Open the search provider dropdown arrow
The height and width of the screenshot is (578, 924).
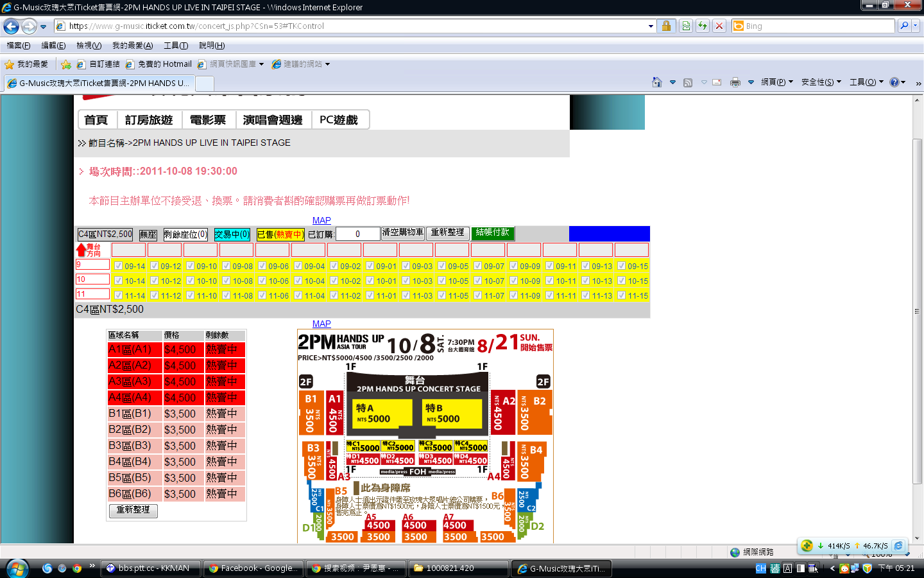(x=916, y=26)
